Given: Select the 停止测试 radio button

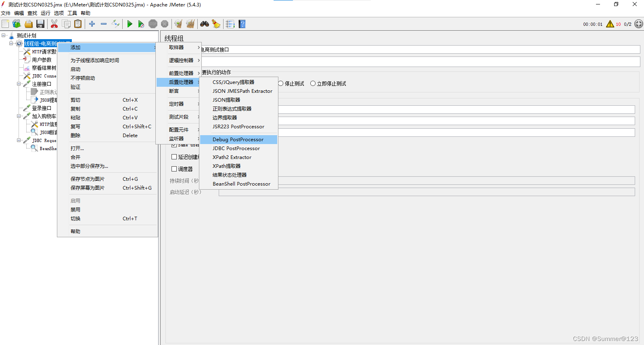Looking at the screenshot, I should (x=281, y=84).
